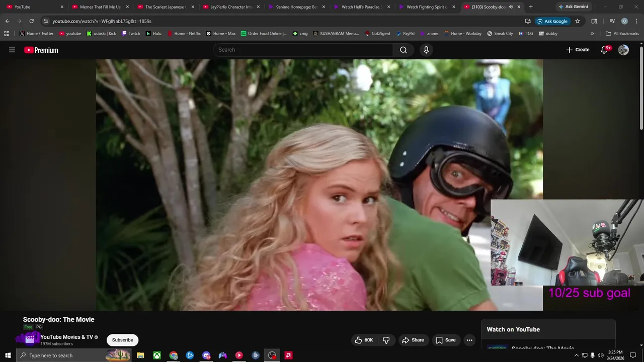
Task: Open more actions ellipsis under the video
Action: 469,340
